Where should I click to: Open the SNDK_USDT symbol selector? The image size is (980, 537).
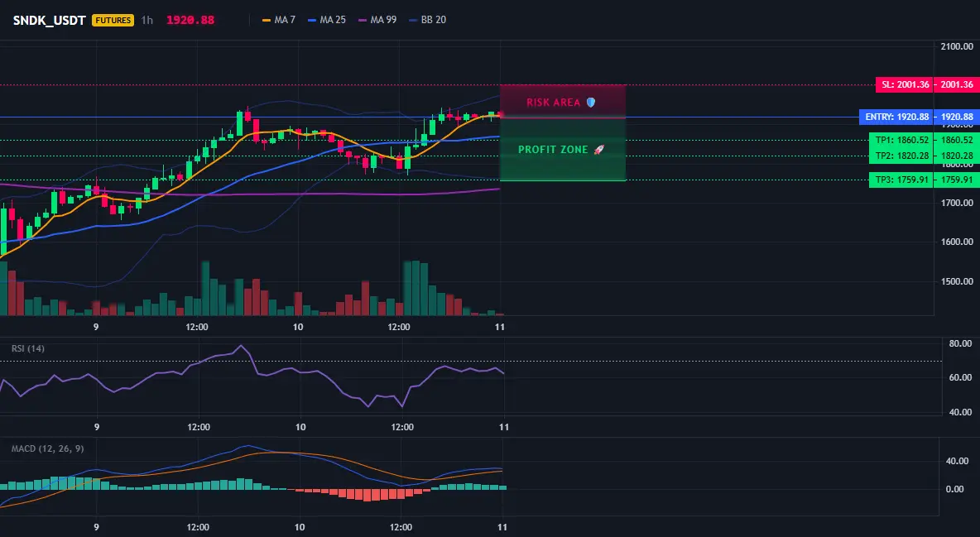(x=50, y=20)
